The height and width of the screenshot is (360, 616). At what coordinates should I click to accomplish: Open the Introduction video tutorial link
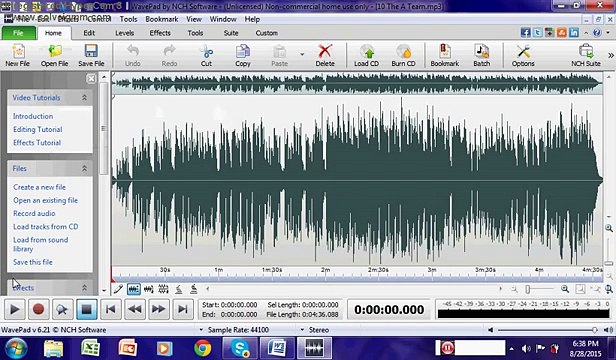(x=33, y=116)
